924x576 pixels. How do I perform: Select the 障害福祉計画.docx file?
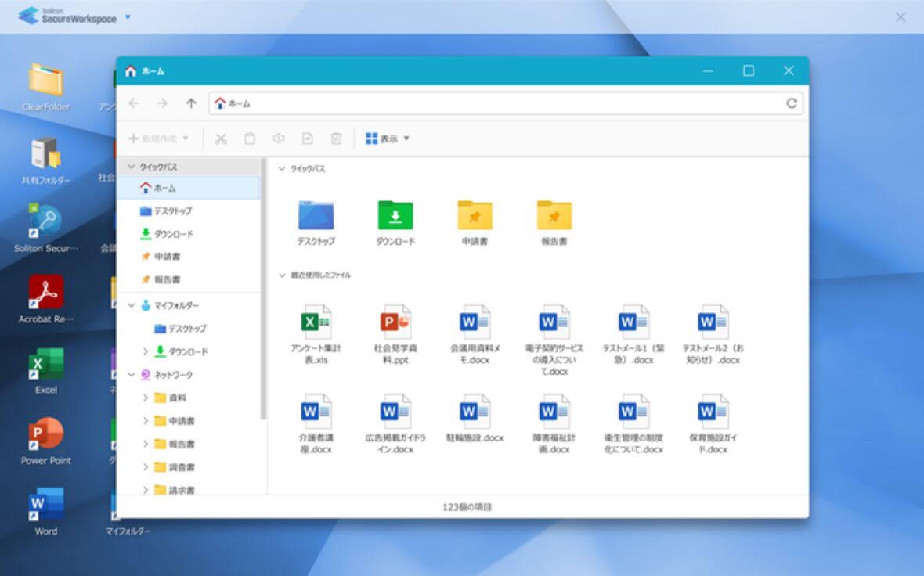[554, 424]
